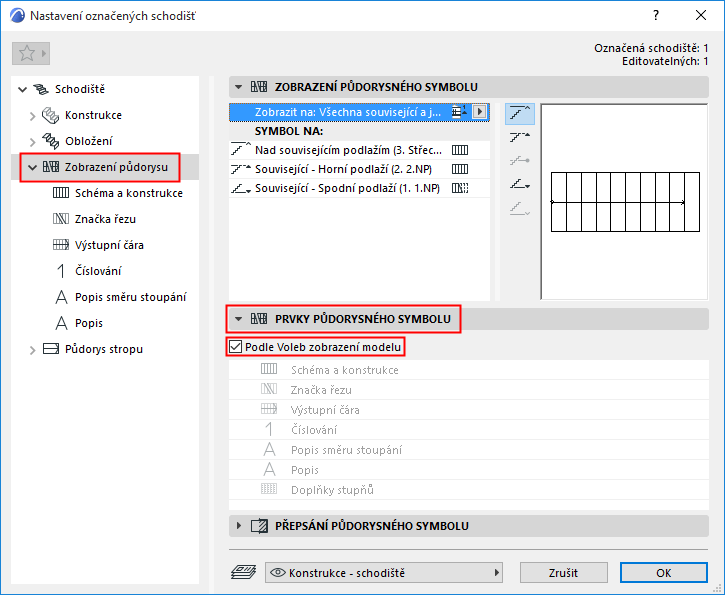Screen dimensions: 725x595
Task: Click the stair plan preview
Action: point(625,202)
